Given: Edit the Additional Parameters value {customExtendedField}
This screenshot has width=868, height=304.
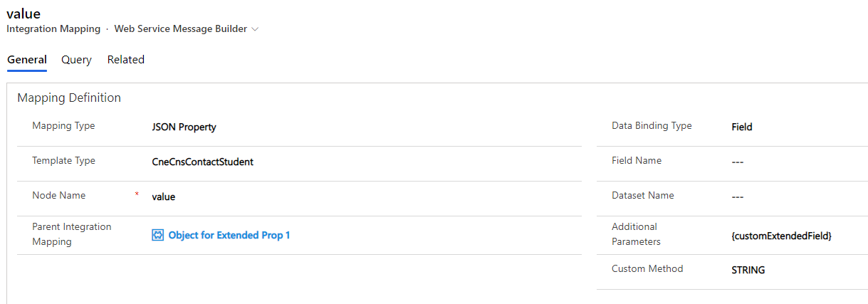Looking at the screenshot, I should 781,236.
